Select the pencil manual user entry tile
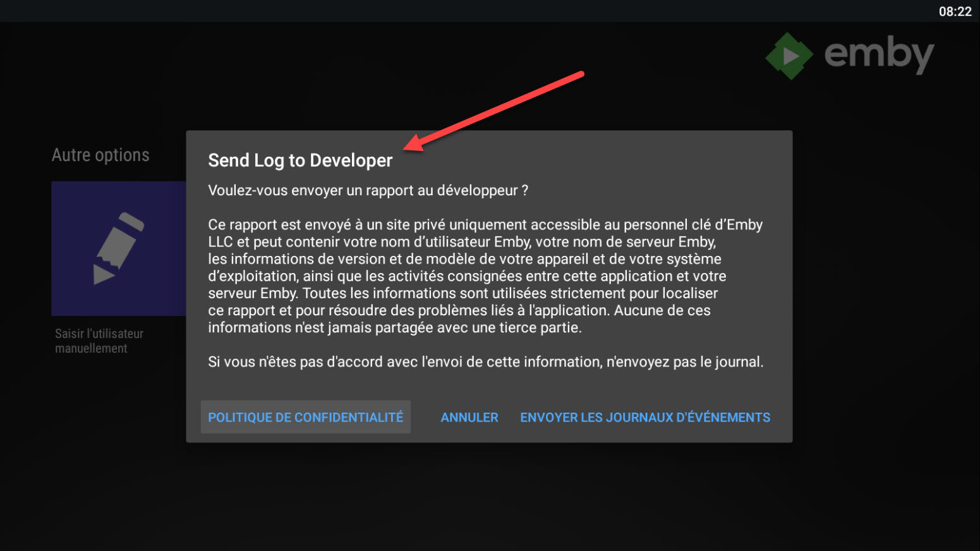 coord(119,248)
